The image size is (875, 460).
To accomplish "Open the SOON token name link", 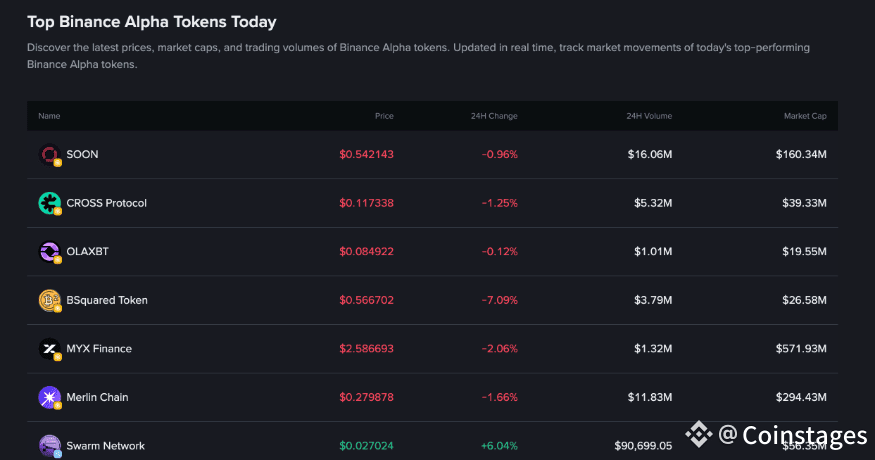I will tap(82, 154).
